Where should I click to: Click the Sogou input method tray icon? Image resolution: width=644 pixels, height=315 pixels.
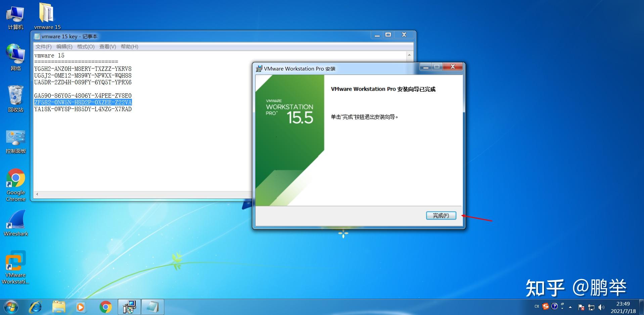(546, 306)
